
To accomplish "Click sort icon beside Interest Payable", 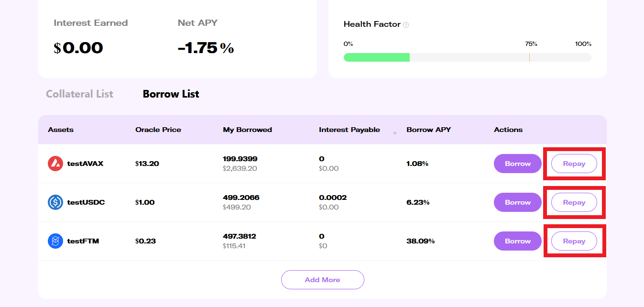I will (394, 132).
